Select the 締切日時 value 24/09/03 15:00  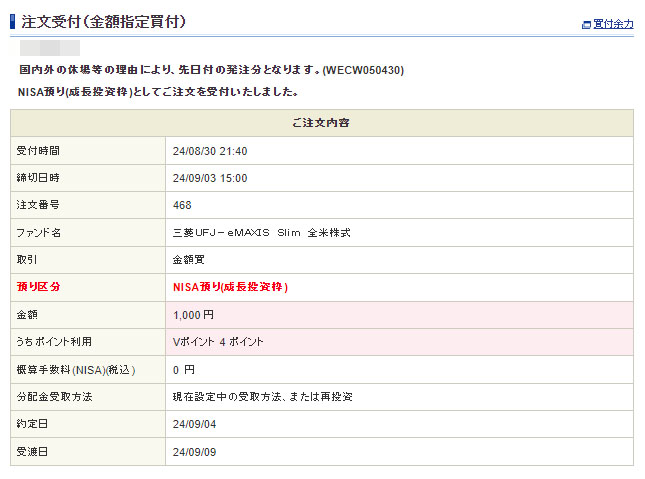click(210, 178)
